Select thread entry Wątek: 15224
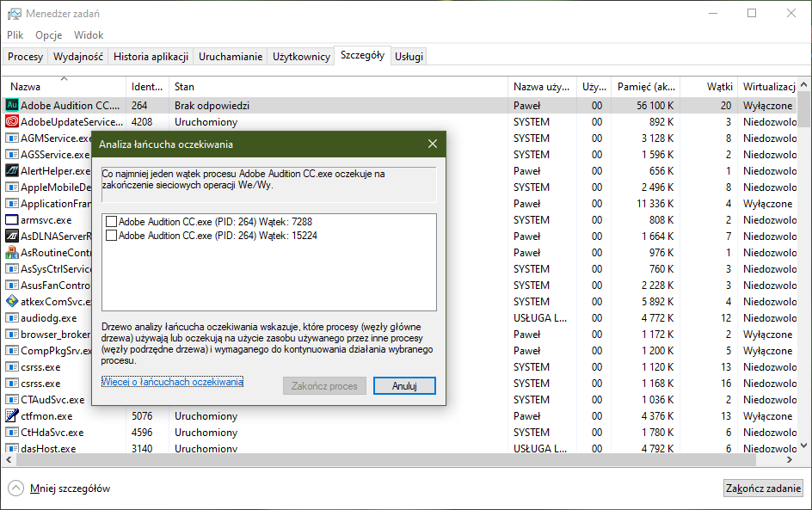 click(218, 236)
